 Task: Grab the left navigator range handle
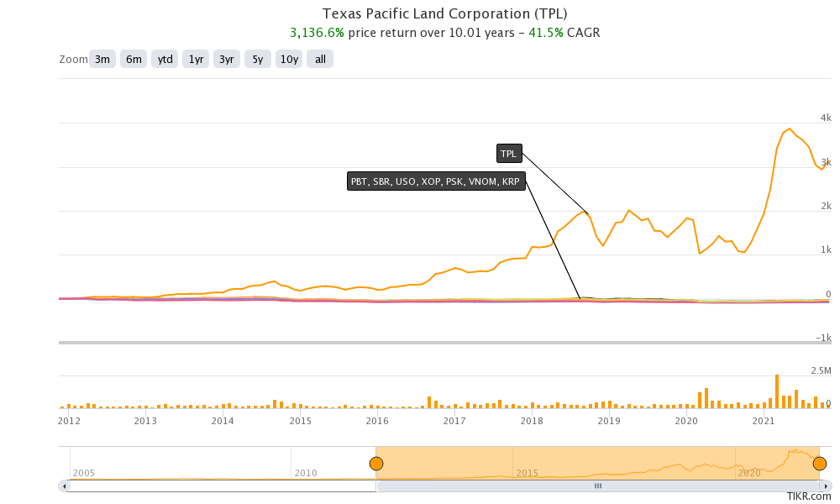pyautogui.click(x=376, y=464)
